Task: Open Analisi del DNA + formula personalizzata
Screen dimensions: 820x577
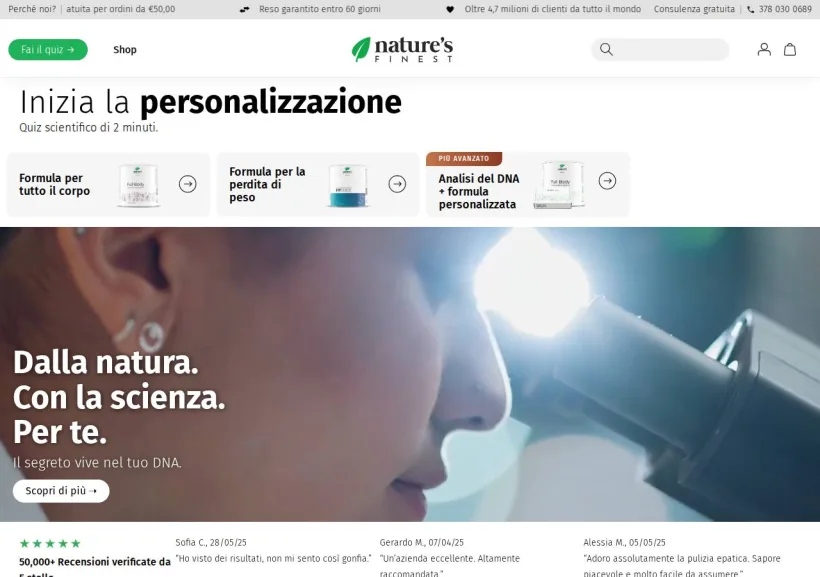Action: click(528, 184)
